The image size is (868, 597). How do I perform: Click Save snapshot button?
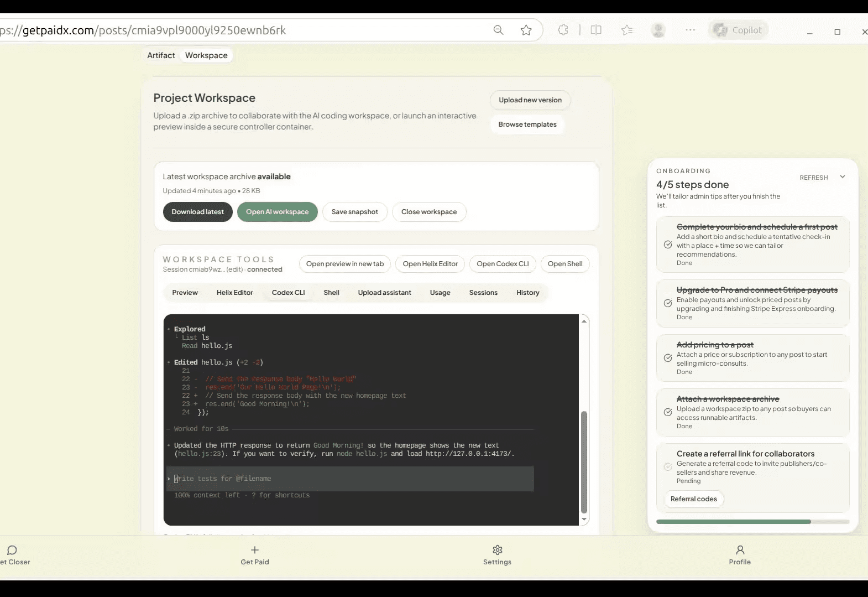[355, 212]
